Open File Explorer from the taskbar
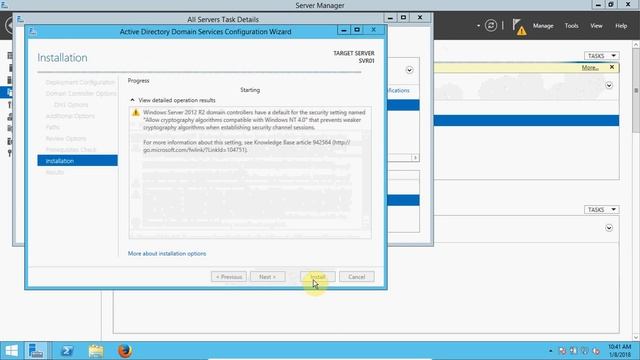640x360 pixels. pyautogui.click(x=96, y=351)
